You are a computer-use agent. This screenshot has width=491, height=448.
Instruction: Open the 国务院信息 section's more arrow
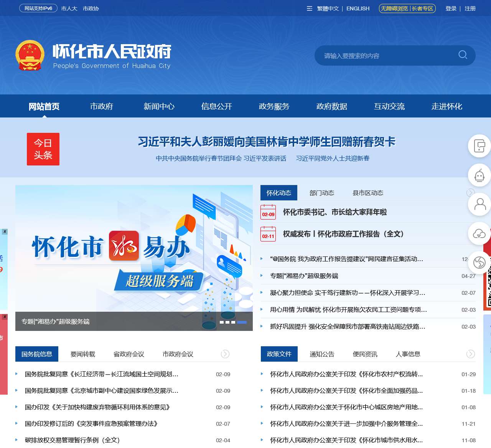224,354
